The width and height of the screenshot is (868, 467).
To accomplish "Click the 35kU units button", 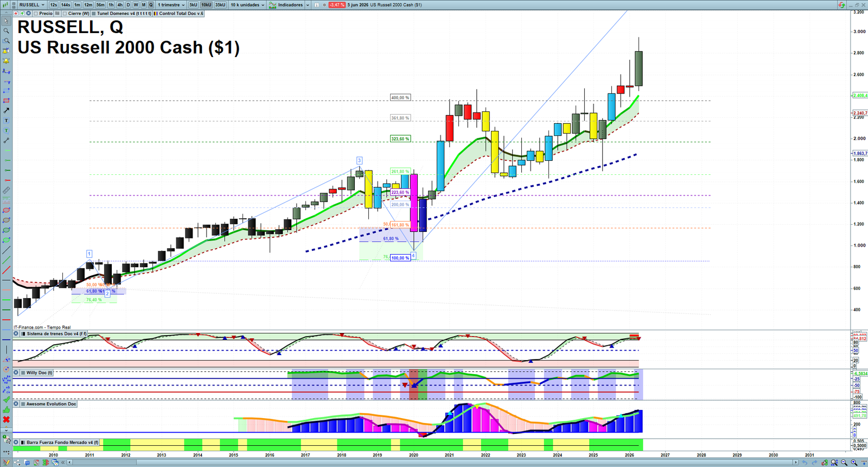I will [220, 5].
